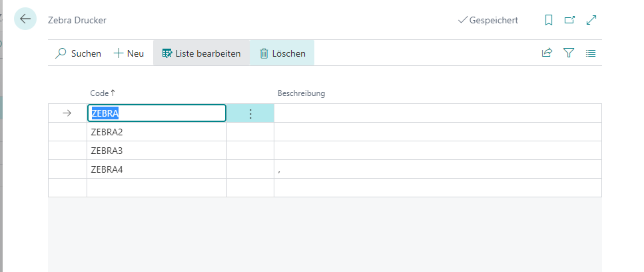Click the ZEBRA4 code cell
Viewport: 644px width, 272px height.
coord(157,169)
